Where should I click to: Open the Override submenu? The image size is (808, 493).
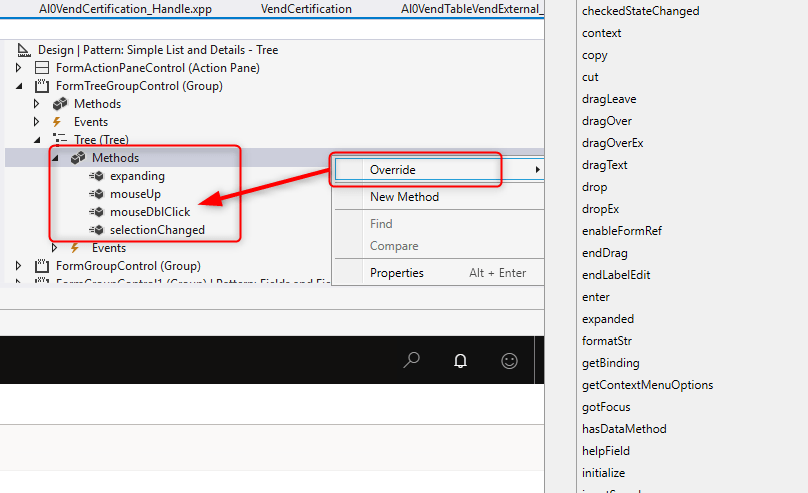point(415,170)
